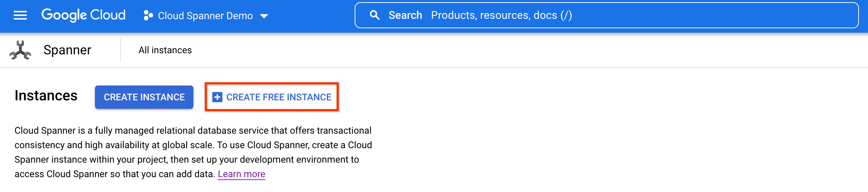Click the Spanner wrench product icon
The image size is (868, 192).
20,50
